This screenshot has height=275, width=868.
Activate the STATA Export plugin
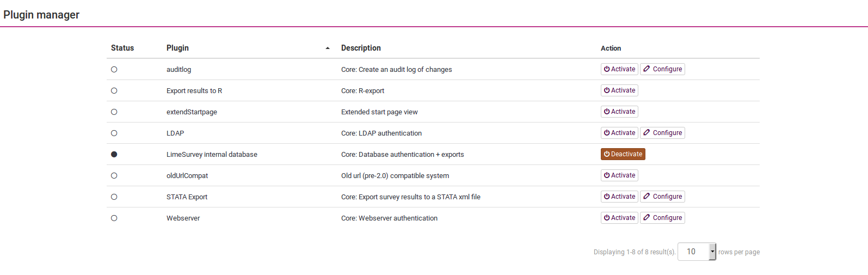[619, 197]
